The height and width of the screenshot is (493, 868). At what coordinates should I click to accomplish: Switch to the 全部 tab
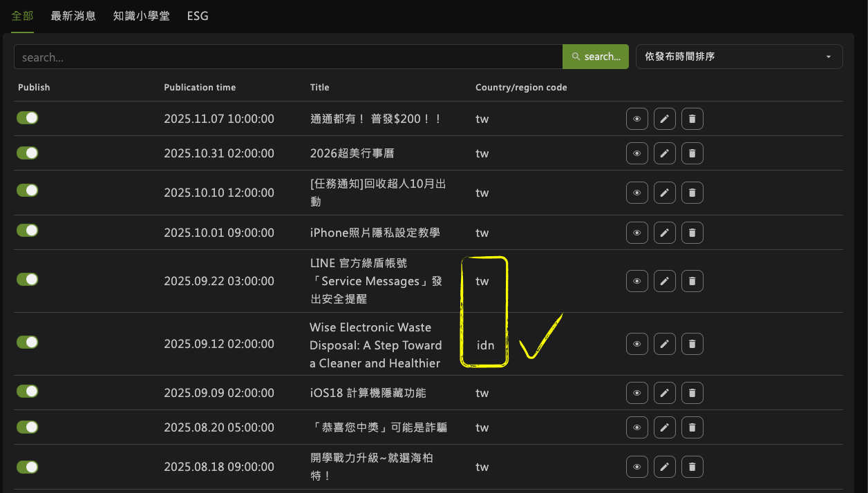22,16
